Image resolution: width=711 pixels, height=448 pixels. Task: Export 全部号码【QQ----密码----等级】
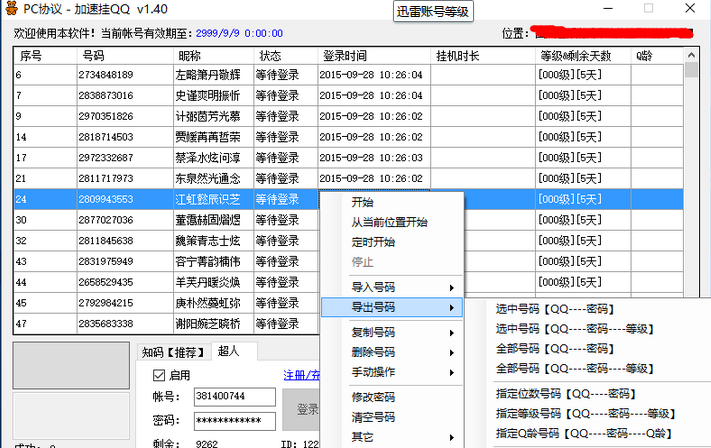[x=575, y=369]
